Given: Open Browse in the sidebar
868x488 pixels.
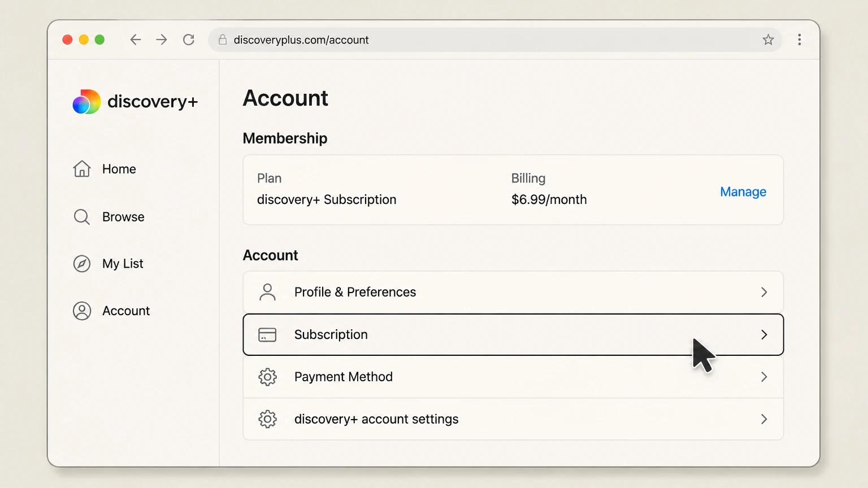Looking at the screenshot, I should coord(123,217).
